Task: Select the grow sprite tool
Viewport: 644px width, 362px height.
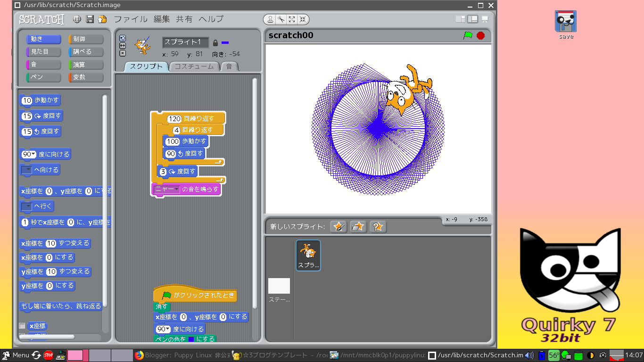Action: pos(292,19)
